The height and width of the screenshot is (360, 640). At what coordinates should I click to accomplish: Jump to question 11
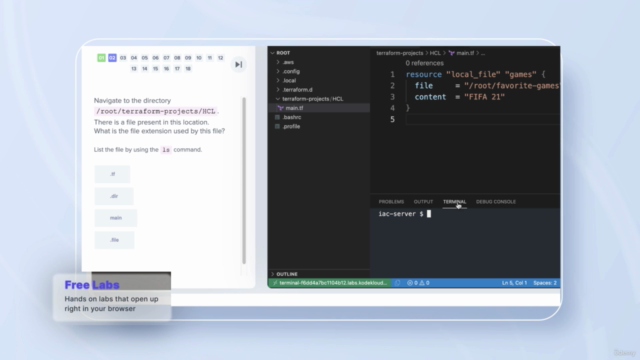(x=210, y=58)
